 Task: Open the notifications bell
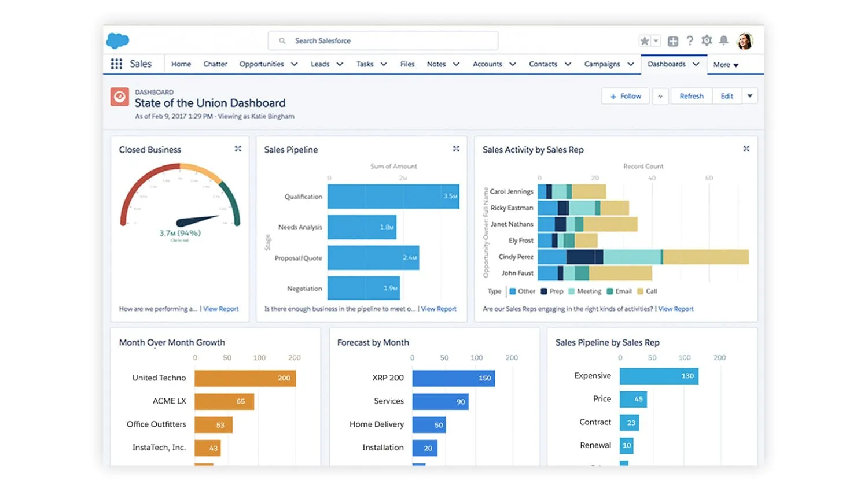pos(723,40)
